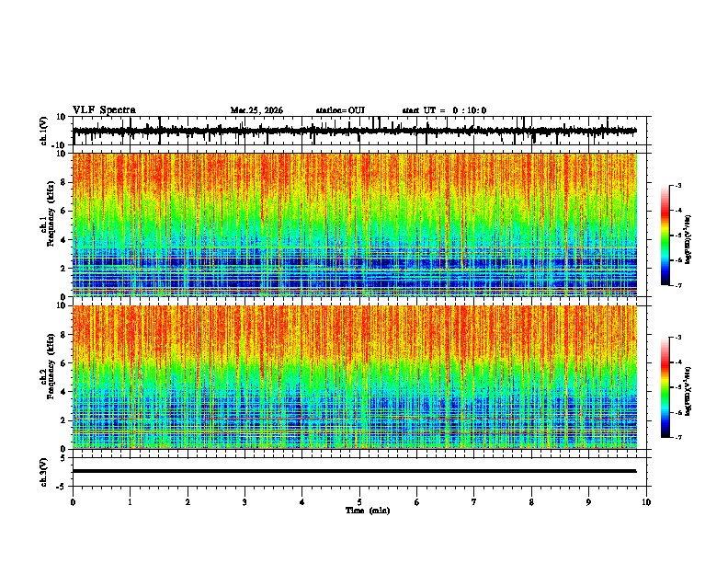Click the 1 minute tick label
728x563 pixels.
pyautogui.click(x=130, y=502)
